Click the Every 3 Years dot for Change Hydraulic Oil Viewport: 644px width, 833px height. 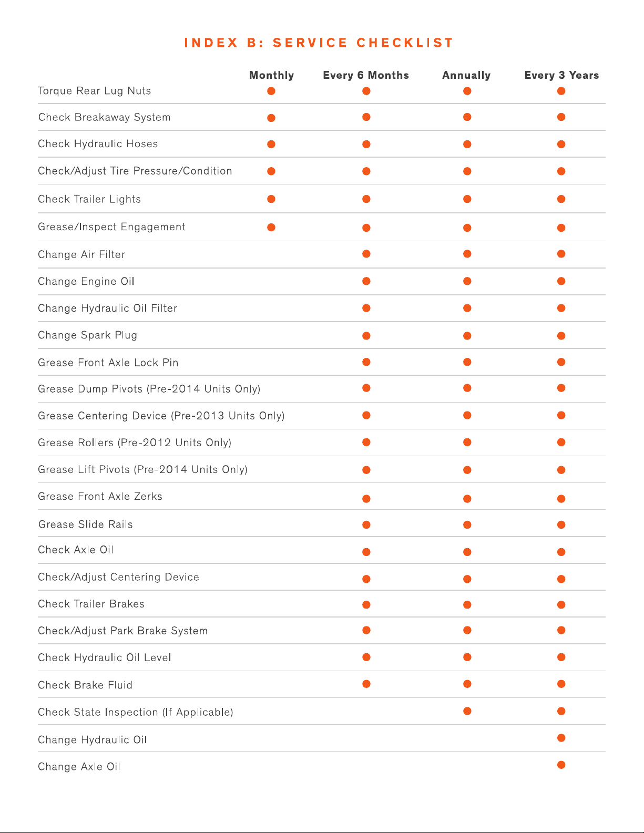pos(561,738)
